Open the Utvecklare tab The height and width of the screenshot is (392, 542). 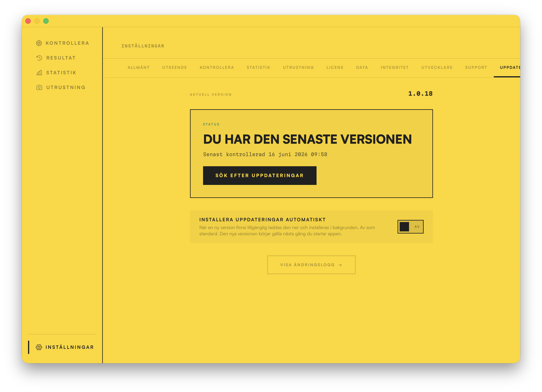(x=437, y=67)
